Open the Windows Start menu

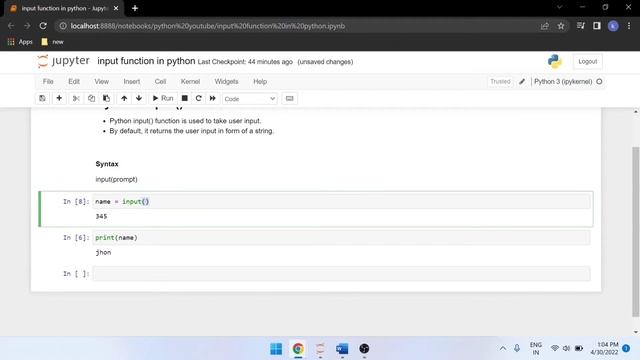coord(276,349)
